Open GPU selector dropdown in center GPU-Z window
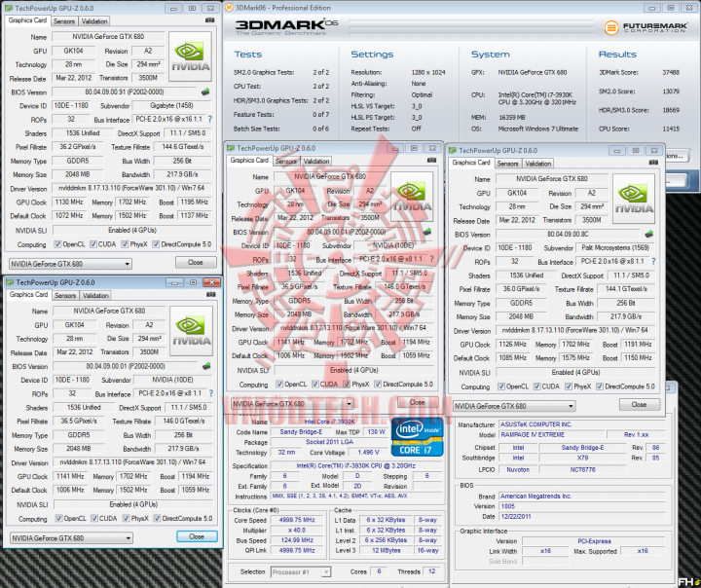701x588 pixels. (x=292, y=404)
